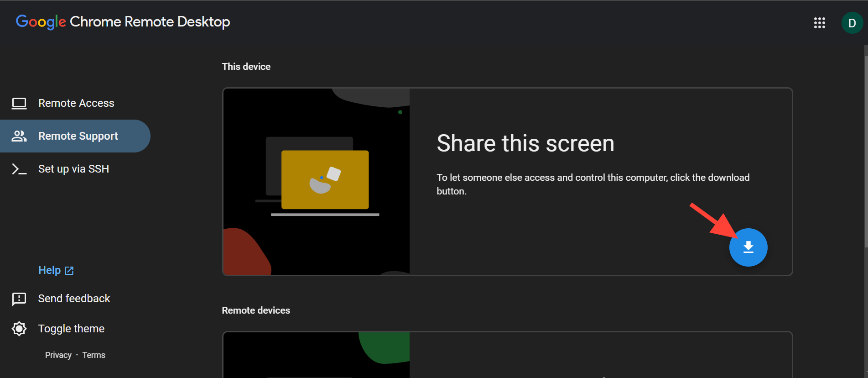The image size is (868, 378).
Task: Open the Terms link
Action: click(94, 355)
